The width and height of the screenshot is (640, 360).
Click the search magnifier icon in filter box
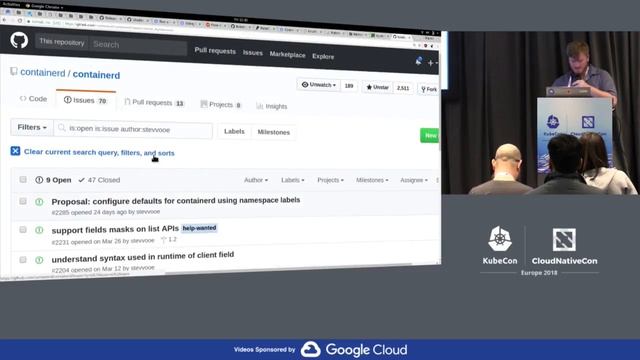[62, 128]
